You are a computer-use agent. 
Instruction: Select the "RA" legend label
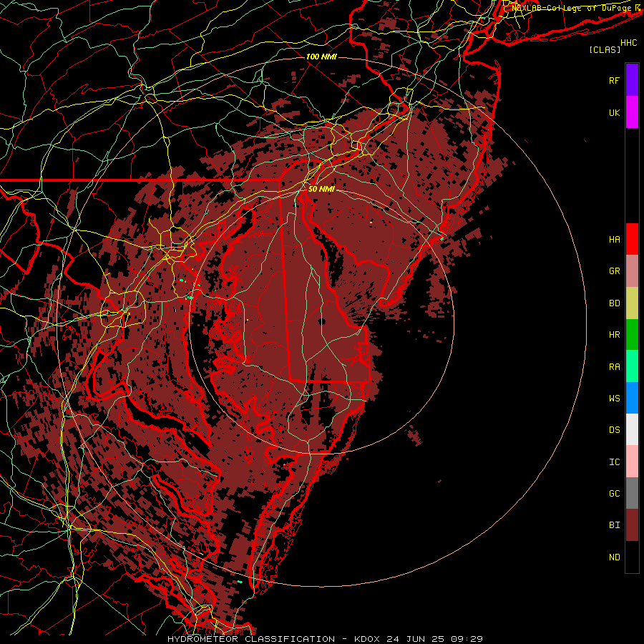coord(614,367)
